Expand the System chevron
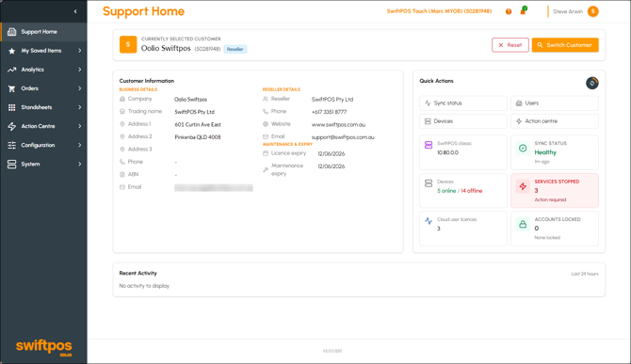 tap(80, 164)
